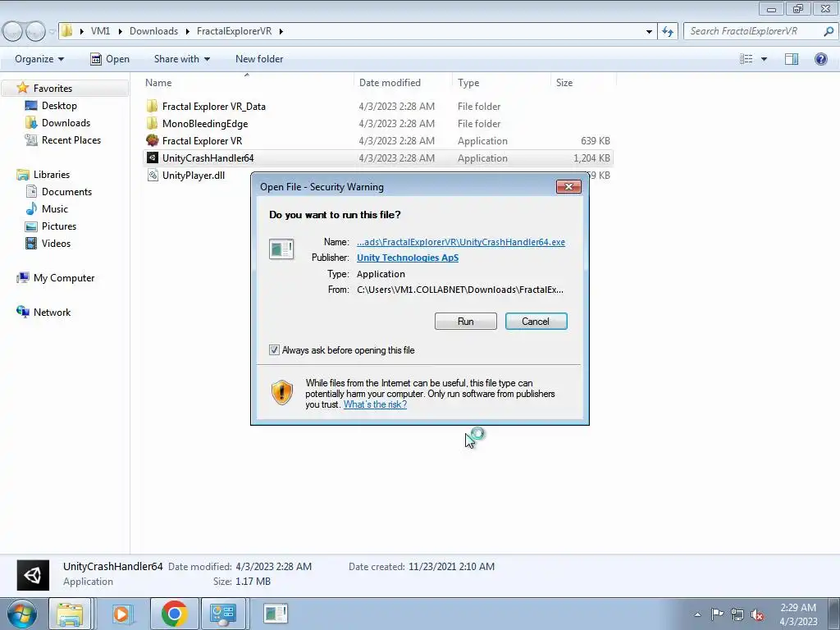Click the recent pages dropdown arrow beside Forward
This screenshot has width=840, height=630.
(52, 32)
